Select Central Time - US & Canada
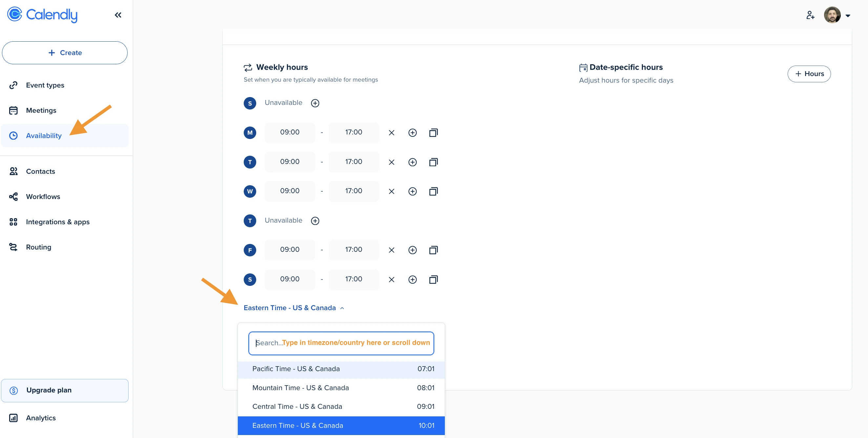 coord(341,407)
